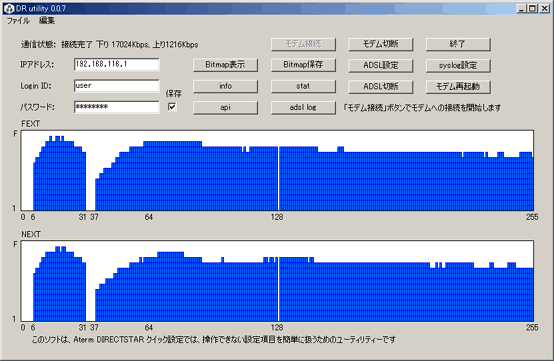Click the api button

click(225, 107)
